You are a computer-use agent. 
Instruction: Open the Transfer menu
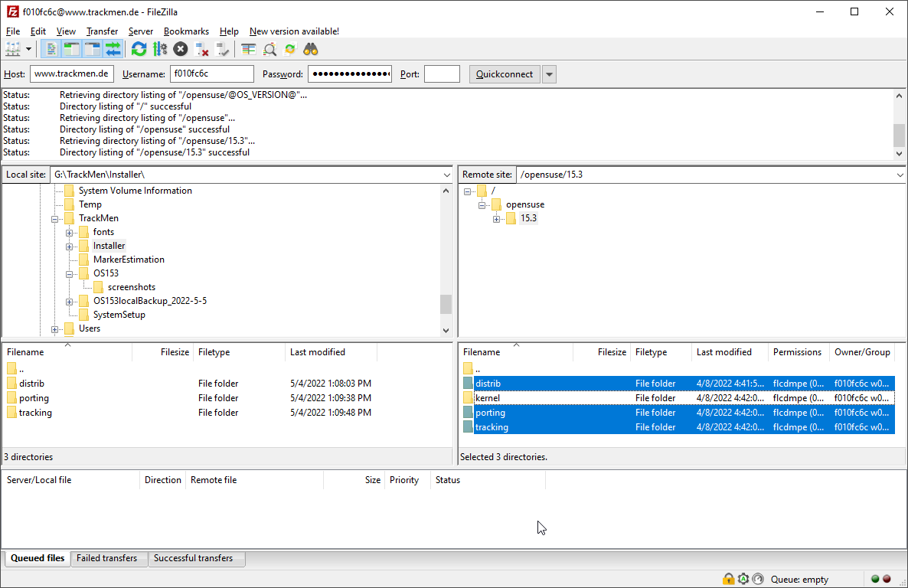click(x=102, y=31)
